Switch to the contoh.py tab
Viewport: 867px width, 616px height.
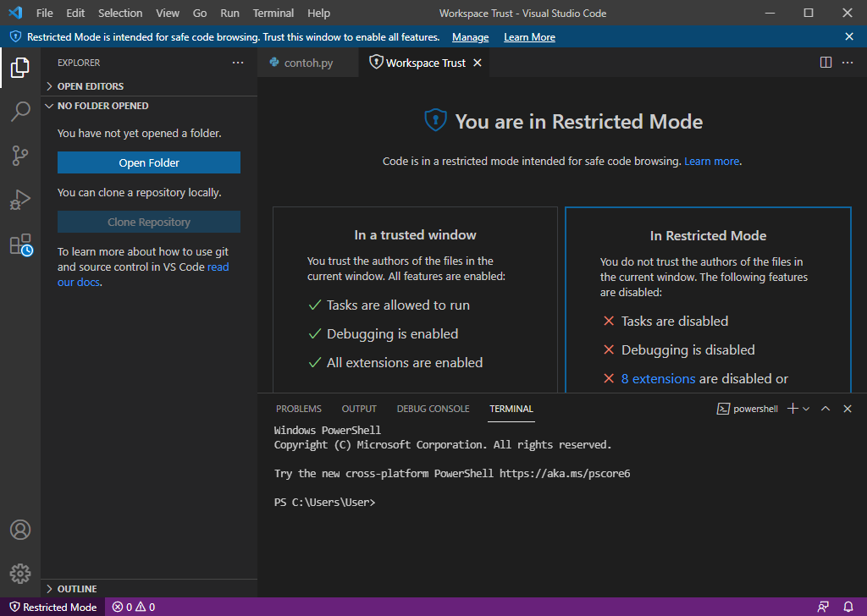(x=307, y=62)
